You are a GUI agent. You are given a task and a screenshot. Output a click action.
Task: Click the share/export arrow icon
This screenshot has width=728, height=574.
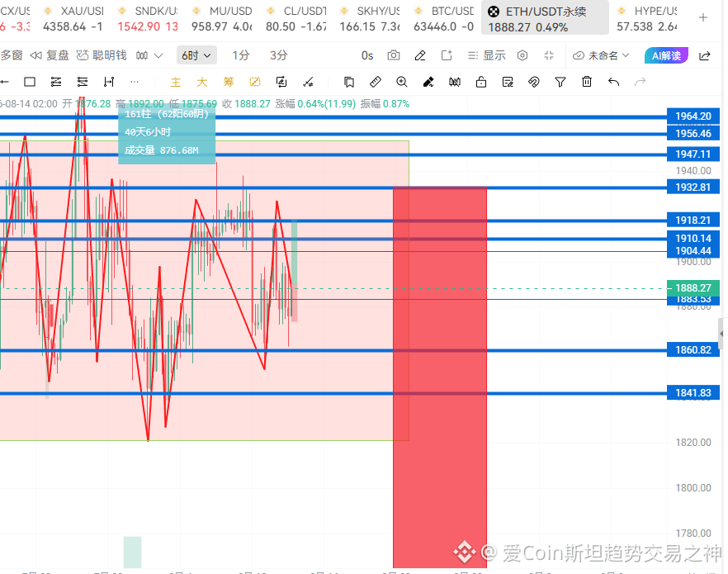click(x=705, y=55)
